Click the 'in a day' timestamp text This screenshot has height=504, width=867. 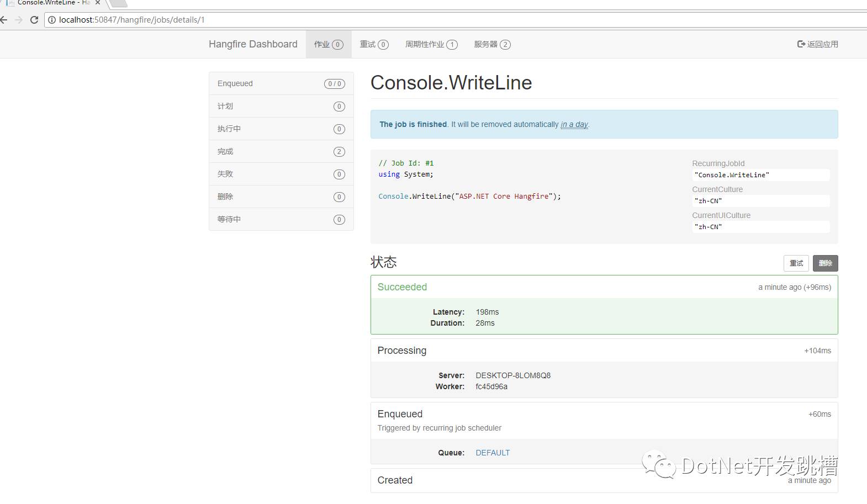(x=574, y=125)
